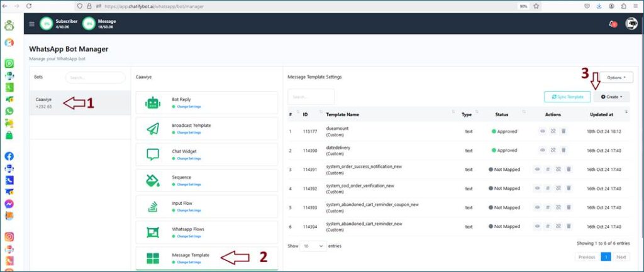Click the Broadcast Template paper plane icon
Screen dimensions: 644x272
(152, 129)
